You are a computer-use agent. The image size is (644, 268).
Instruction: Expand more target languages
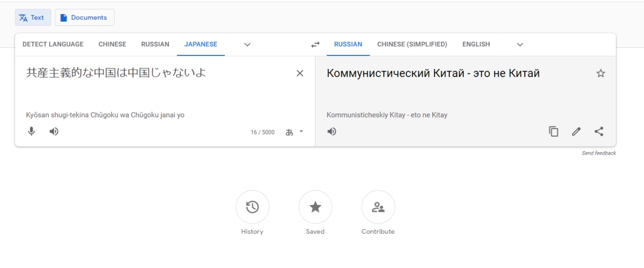520,44
